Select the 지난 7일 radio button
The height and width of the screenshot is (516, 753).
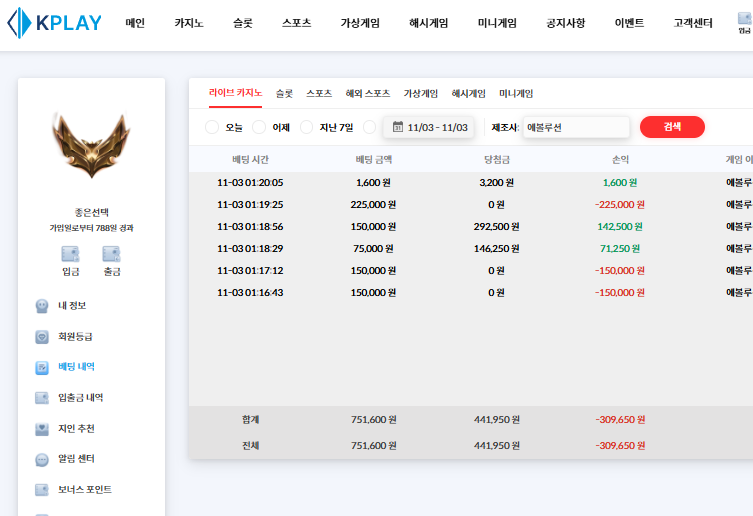306,127
